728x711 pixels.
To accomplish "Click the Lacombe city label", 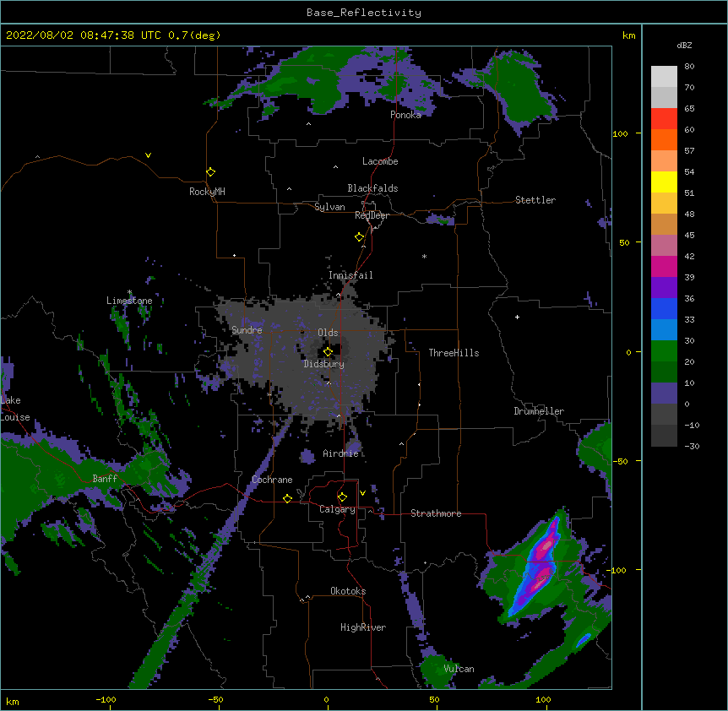I will (x=380, y=161).
